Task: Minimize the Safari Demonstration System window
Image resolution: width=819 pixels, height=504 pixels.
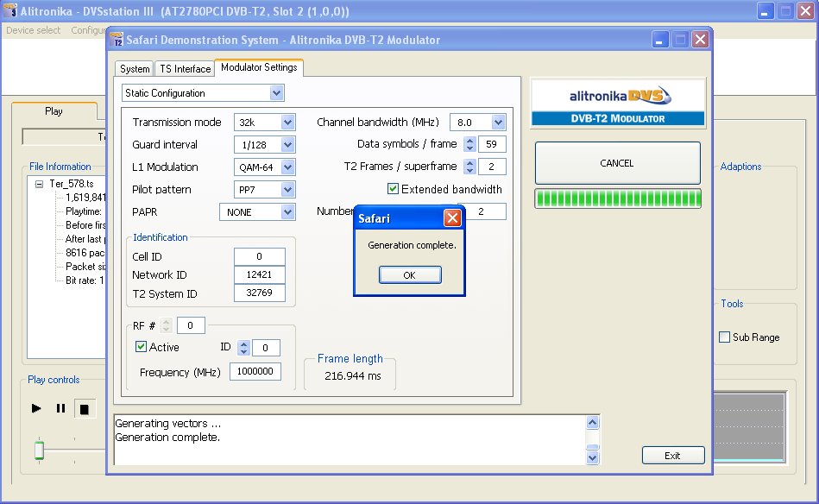Action: pyautogui.click(x=659, y=40)
